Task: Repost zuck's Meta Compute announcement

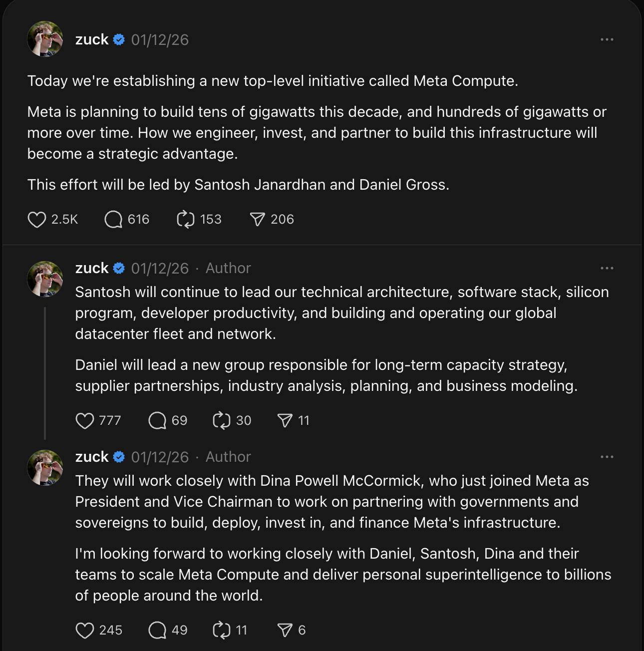Action: point(185,219)
